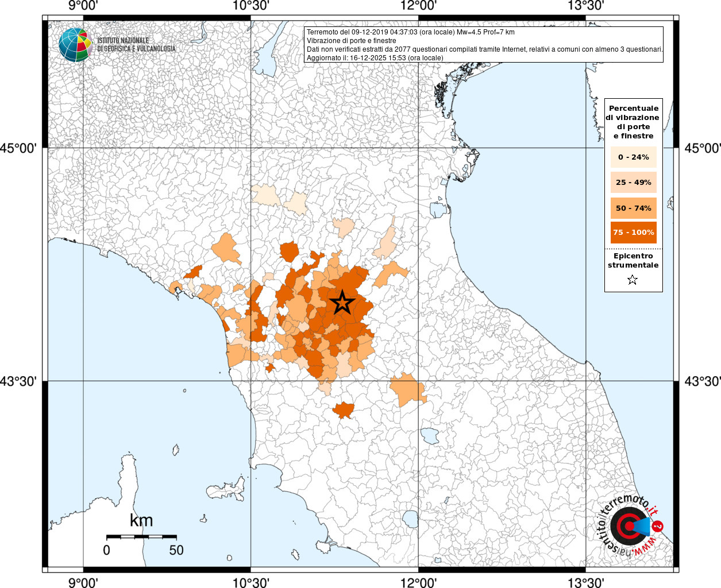Image resolution: width=721 pixels, height=588 pixels.
Task: Select the 0 - 24% legend swatch
Action: pos(634,157)
